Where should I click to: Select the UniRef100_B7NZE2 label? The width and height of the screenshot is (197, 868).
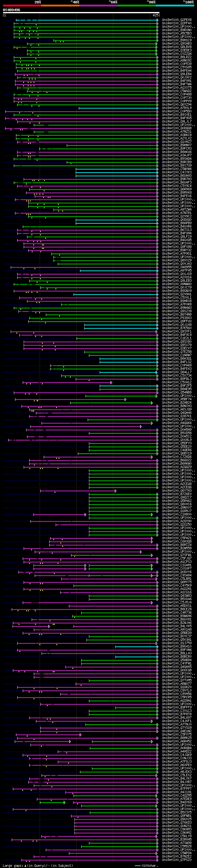(x=176, y=856)
